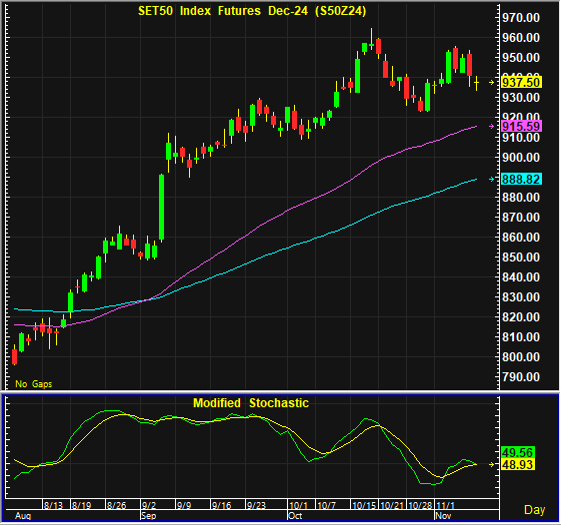Click the 900.00 price axis level
The height and width of the screenshot is (525, 561).
coord(521,157)
